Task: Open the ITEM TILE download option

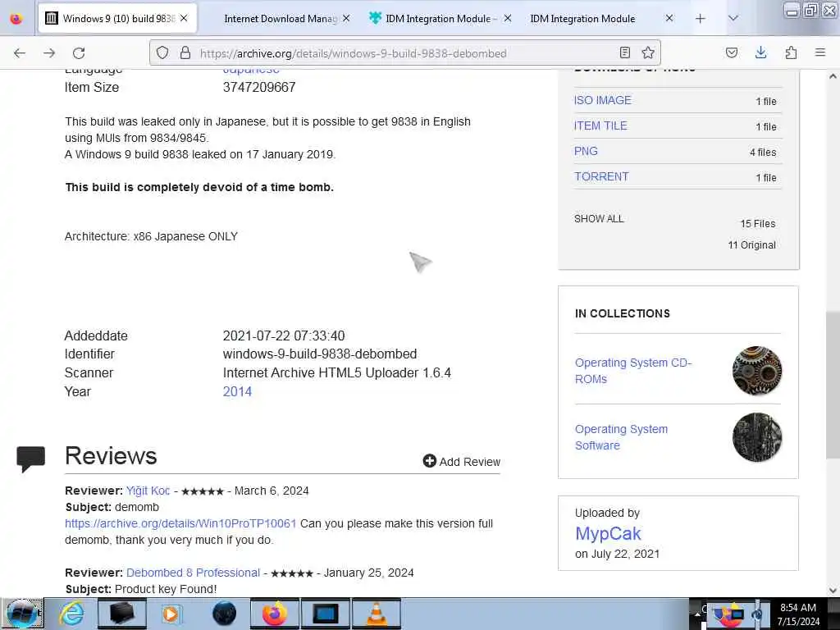Action: point(600,126)
